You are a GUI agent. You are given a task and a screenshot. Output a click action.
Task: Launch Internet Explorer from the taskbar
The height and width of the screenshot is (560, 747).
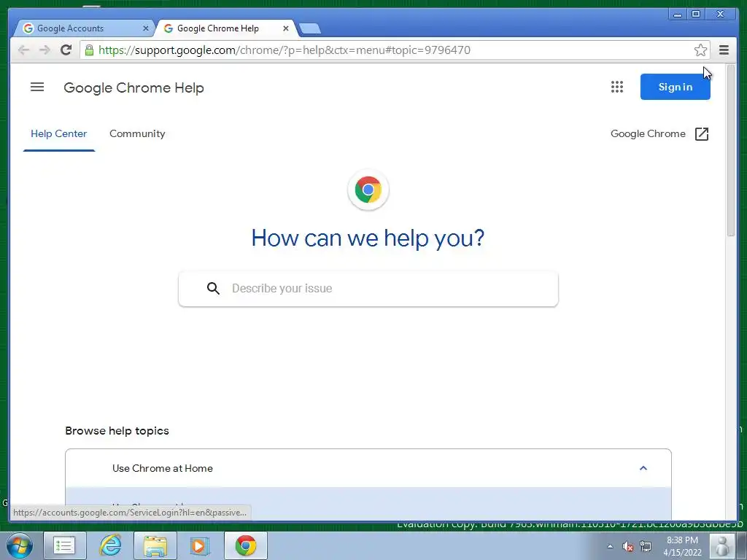tap(111, 545)
